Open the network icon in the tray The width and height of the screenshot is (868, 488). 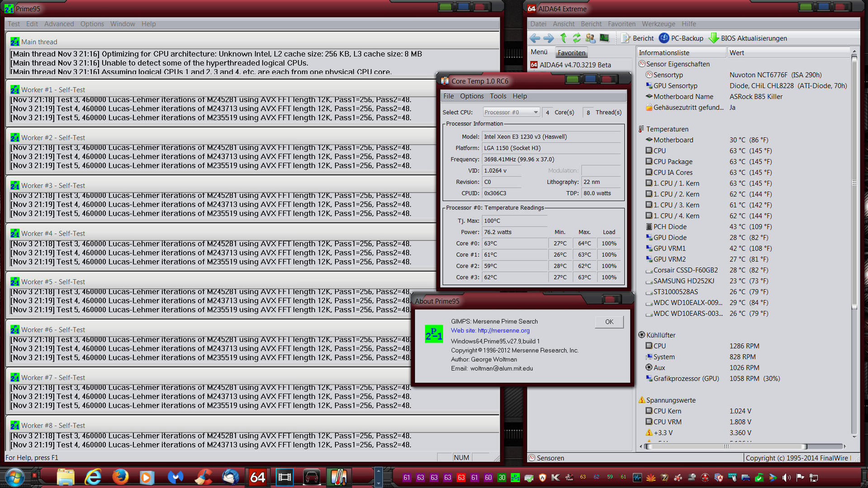814,478
